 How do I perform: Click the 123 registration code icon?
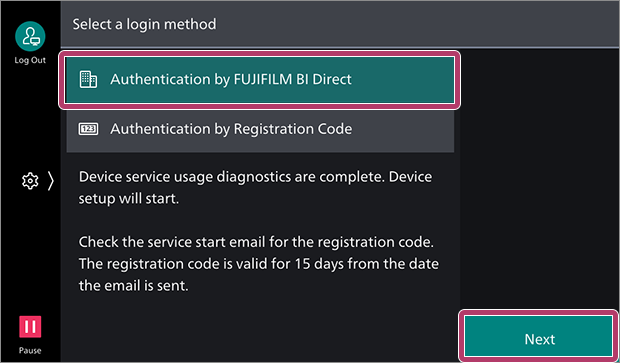click(x=88, y=129)
